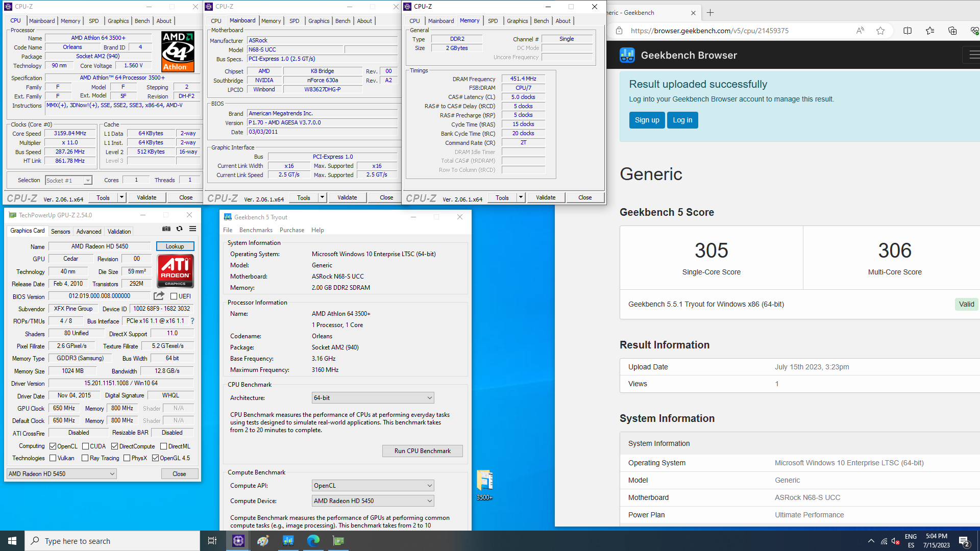Open new browser tab plus icon
980x551 pixels.
pyautogui.click(x=710, y=13)
